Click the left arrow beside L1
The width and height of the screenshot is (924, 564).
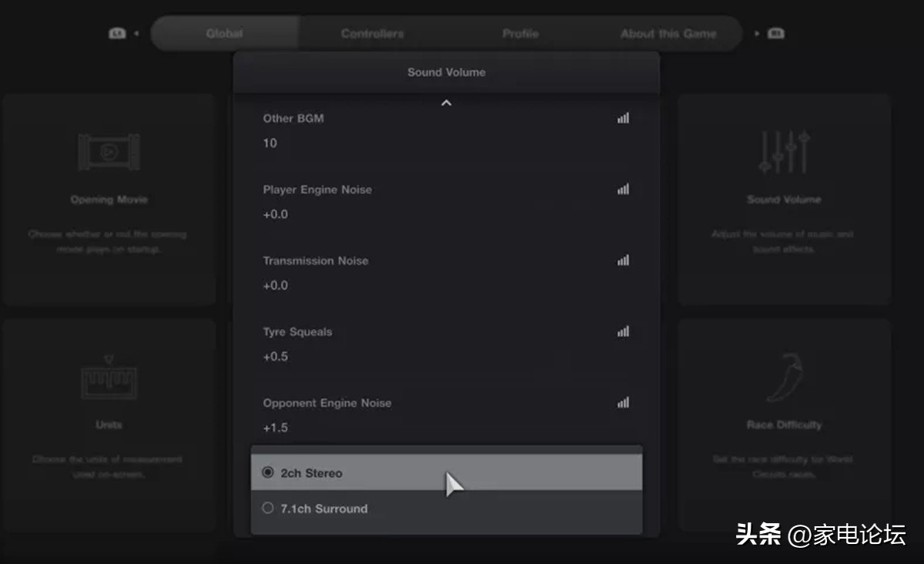coord(136,34)
